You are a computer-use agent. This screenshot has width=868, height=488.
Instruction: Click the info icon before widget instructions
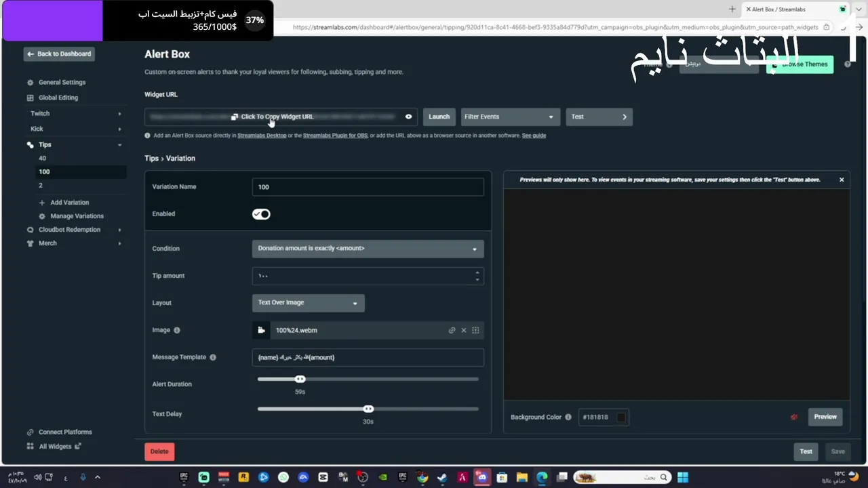pyautogui.click(x=147, y=136)
